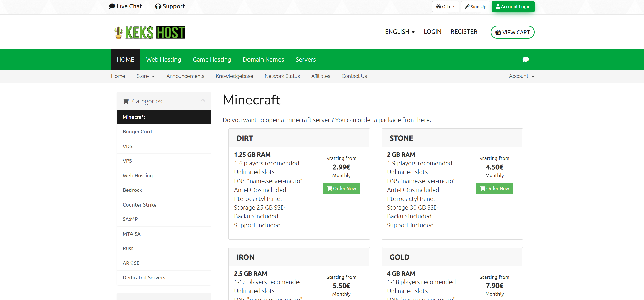Click the Offers gift button

[x=446, y=7]
